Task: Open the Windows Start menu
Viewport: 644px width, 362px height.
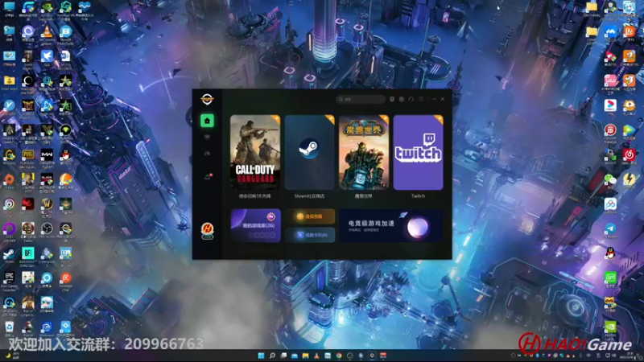Action: point(261,356)
